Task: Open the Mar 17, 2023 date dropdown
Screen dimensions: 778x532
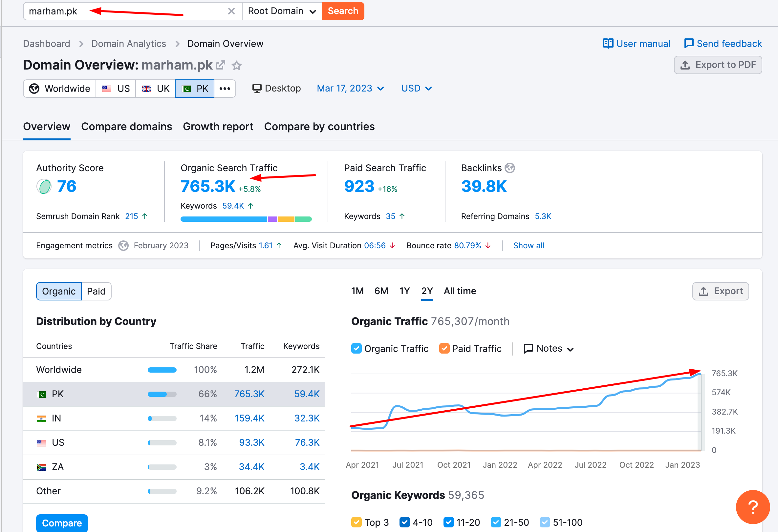Action: tap(350, 89)
